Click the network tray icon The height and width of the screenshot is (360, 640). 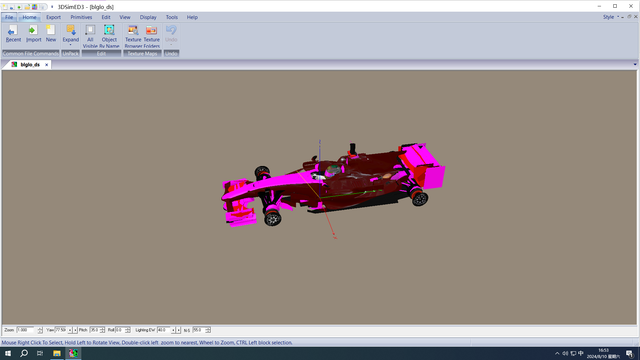click(573, 353)
